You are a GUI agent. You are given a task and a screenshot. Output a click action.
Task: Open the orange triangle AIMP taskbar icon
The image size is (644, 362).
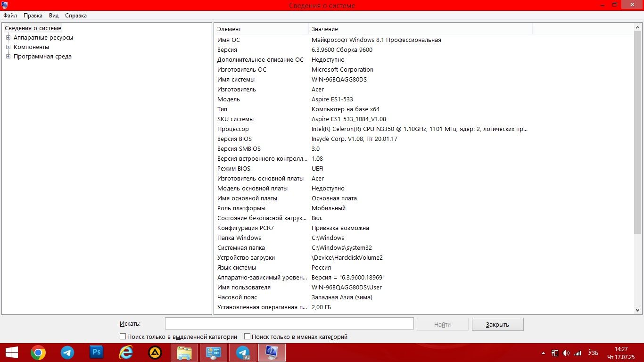(155, 352)
